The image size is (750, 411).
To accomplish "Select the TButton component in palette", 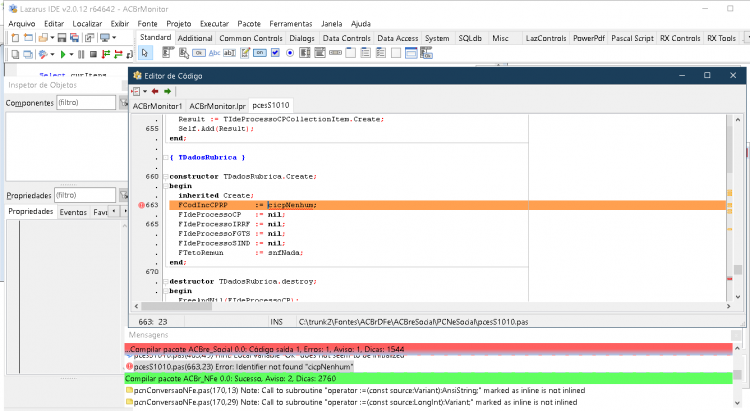I will [x=199, y=53].
